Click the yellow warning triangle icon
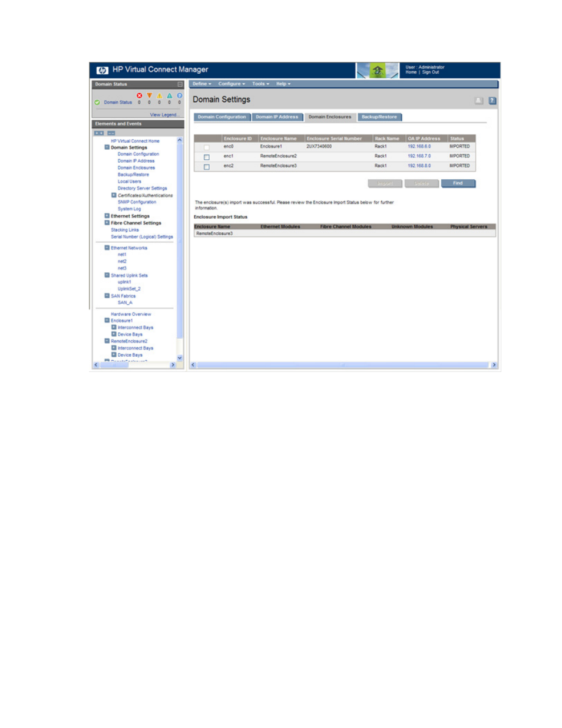The width and height of the screenshot is (562, 728). (x=159, y=95)
